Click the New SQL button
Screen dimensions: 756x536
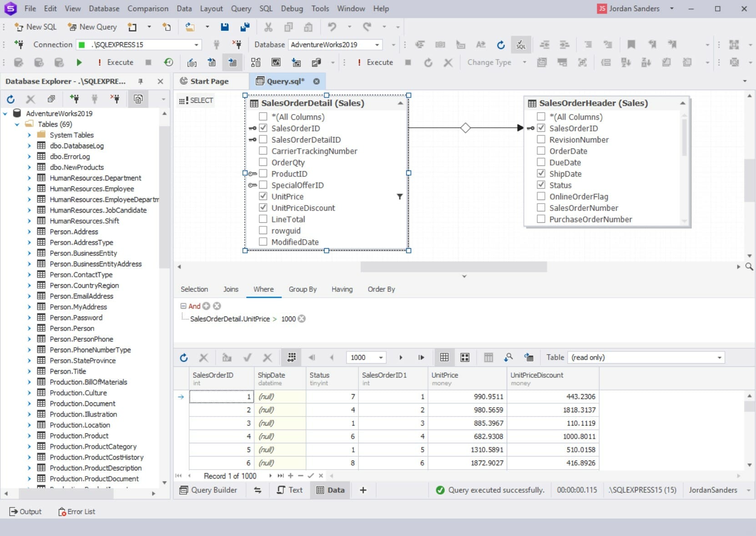(x=35, y=27)
